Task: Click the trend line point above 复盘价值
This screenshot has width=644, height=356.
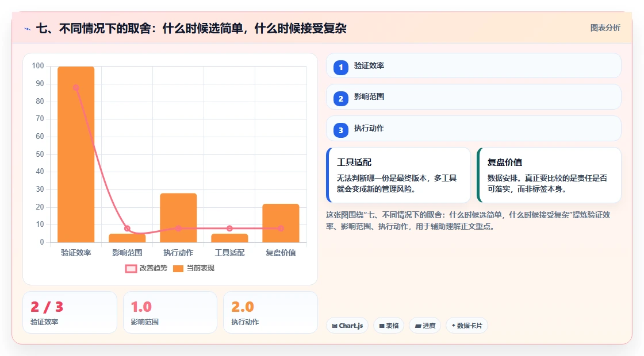Action: pyautogui.click(x=281, y=229)
